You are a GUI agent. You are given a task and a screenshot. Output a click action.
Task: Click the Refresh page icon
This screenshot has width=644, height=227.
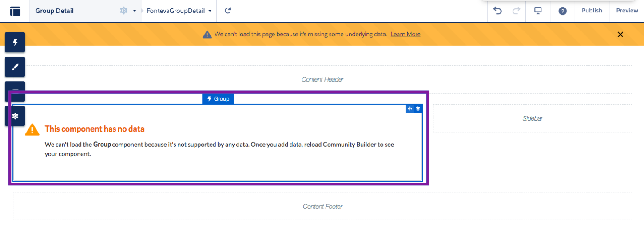click(228, 11)
